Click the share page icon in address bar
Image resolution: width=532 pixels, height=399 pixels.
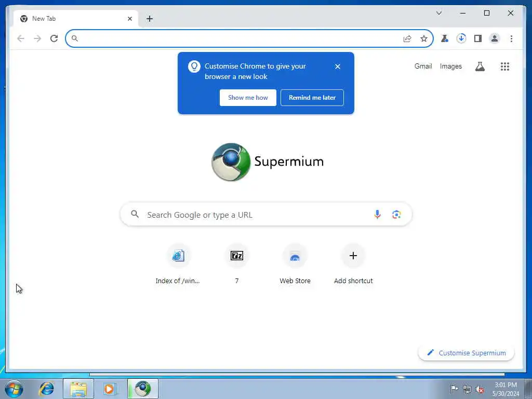pyautogui.click(x=407, y=38)
